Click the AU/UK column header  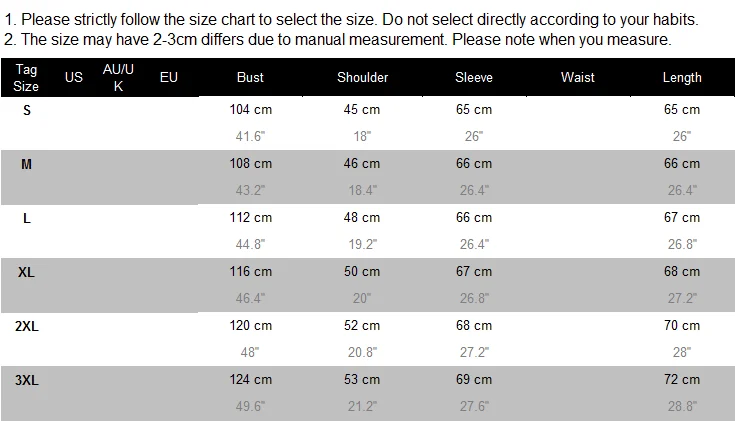point(119,78)
